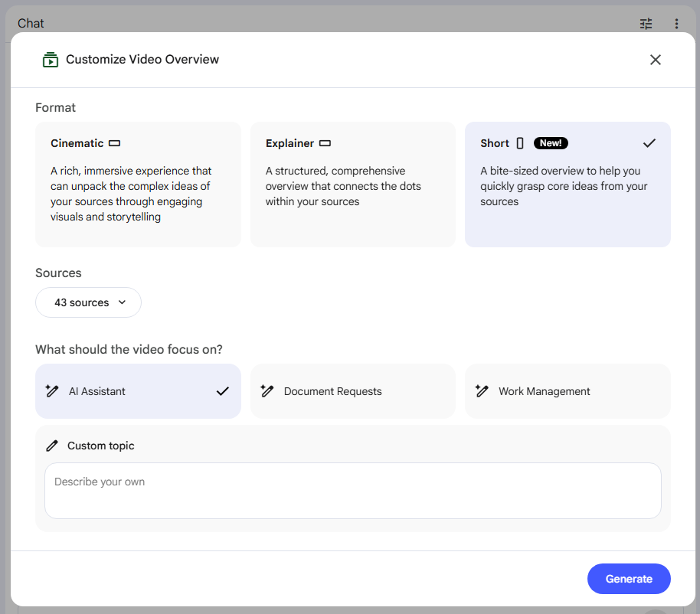Viewport: 700px width, 614px height.
Task: Select the Short format card
Action: pyautogui.click(x=568, y=185)
